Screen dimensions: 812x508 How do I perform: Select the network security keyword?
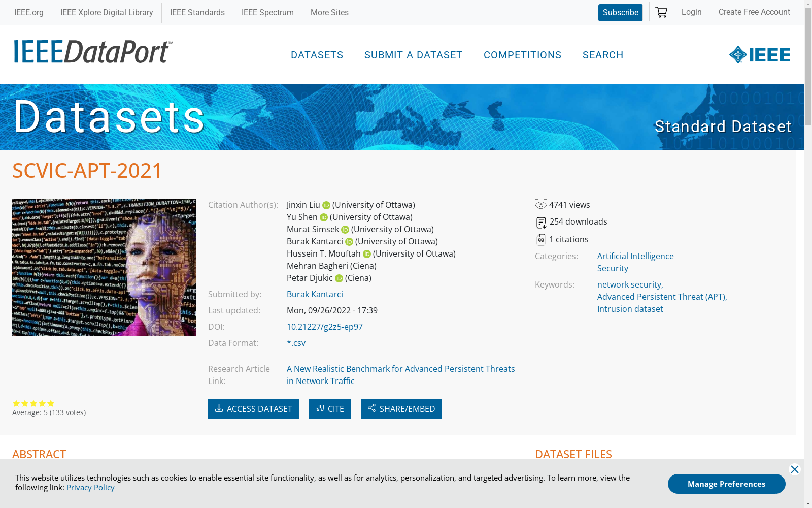click(x=630, y=284)
